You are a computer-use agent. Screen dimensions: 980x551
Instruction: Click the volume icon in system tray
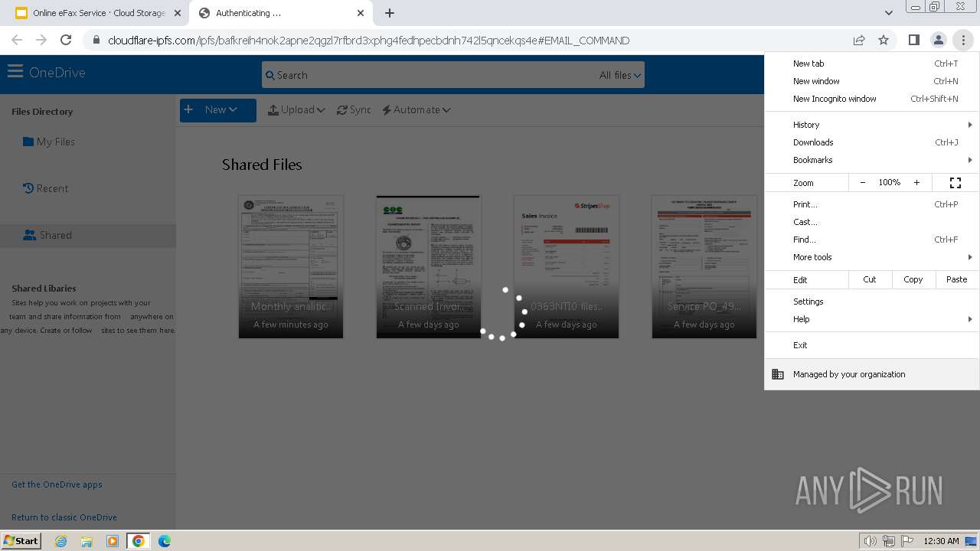click(x=870, y=541)
